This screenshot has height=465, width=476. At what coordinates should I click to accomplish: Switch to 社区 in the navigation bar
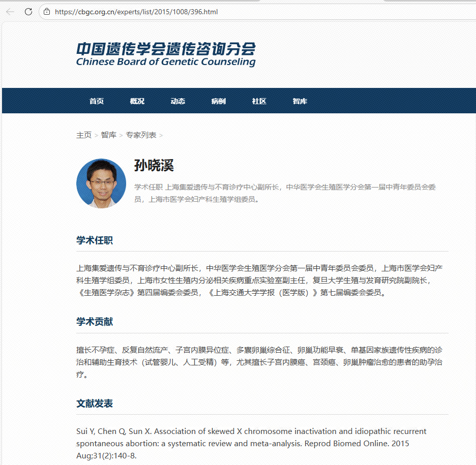pos(259,101)
